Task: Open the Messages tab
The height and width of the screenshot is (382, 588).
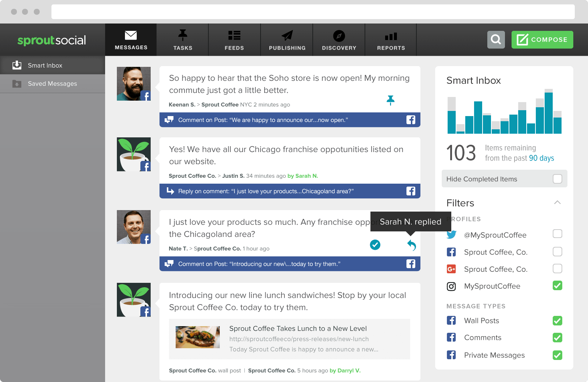Action: [131, 40]
